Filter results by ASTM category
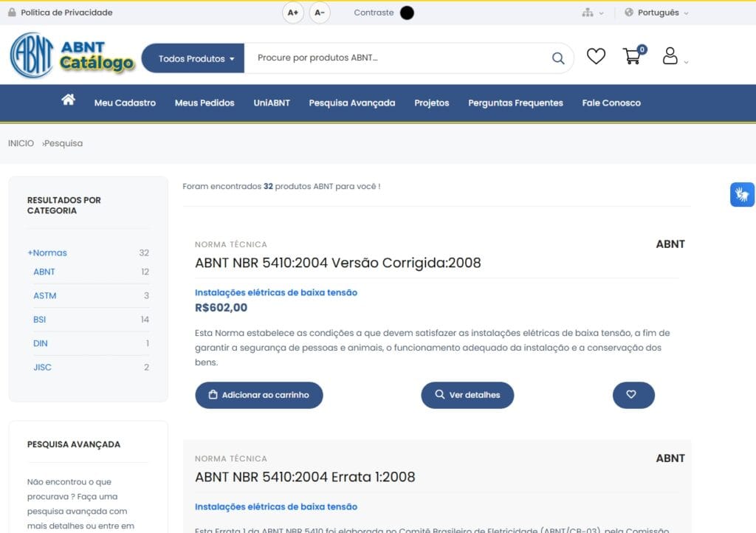 [x=45, y=295]
